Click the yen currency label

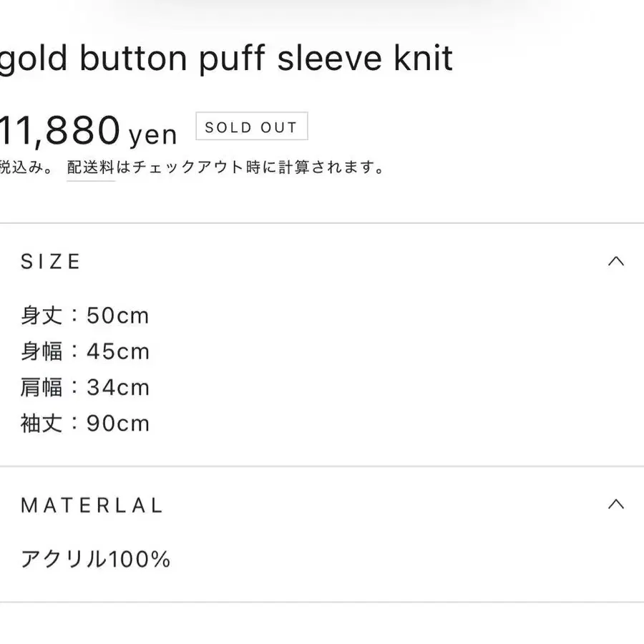152,134
